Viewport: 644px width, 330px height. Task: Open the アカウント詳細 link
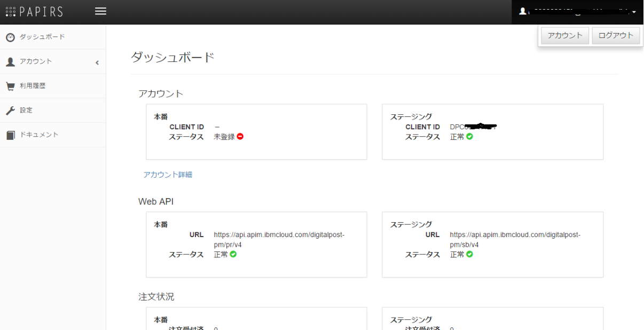(168, 175)
